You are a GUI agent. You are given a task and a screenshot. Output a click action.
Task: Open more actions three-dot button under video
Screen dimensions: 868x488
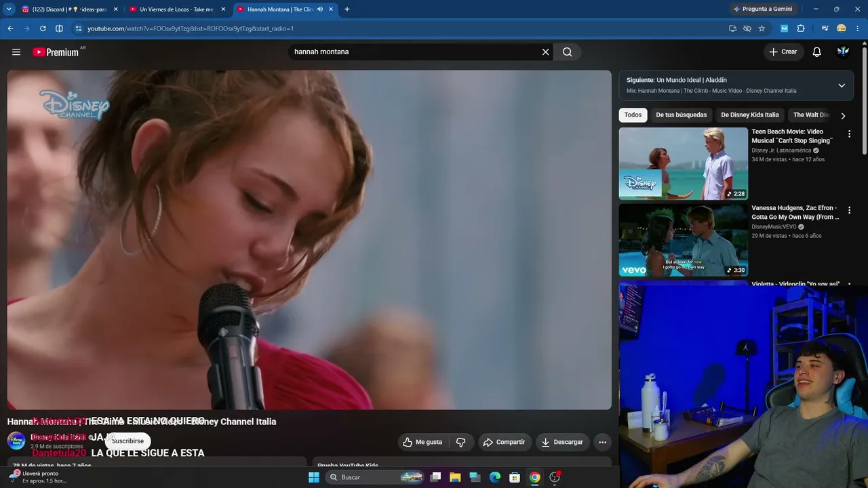click(602, 442)
